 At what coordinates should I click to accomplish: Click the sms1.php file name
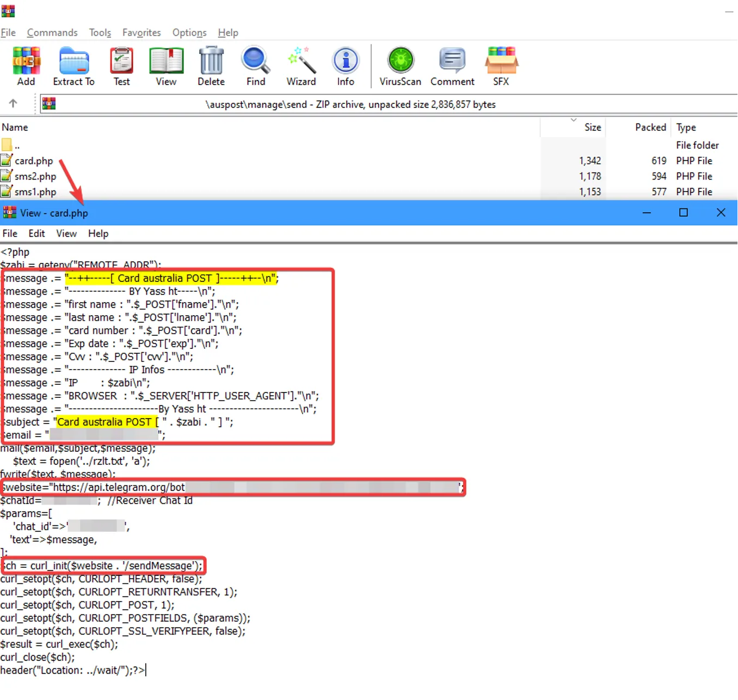35,192
